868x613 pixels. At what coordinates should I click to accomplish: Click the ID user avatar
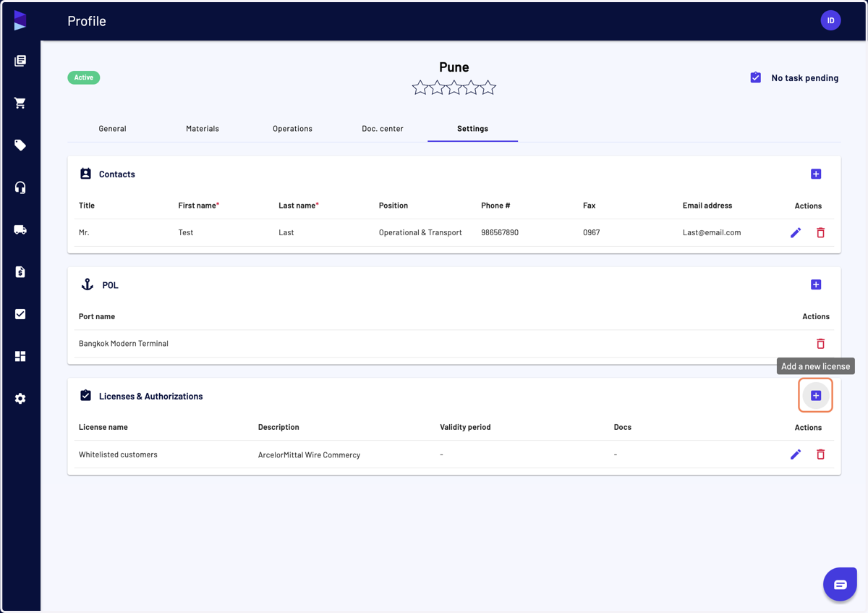pyautogui.click(x=830, y=20)
